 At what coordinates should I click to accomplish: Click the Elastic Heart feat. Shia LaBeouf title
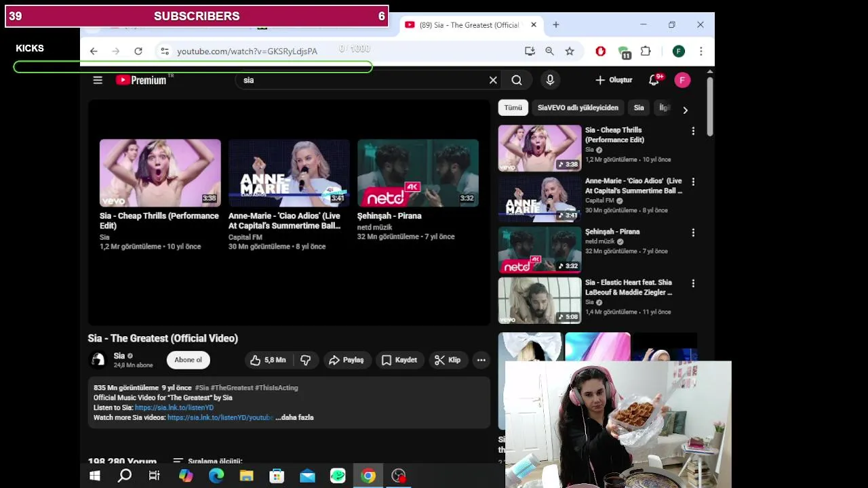point(629,287)
